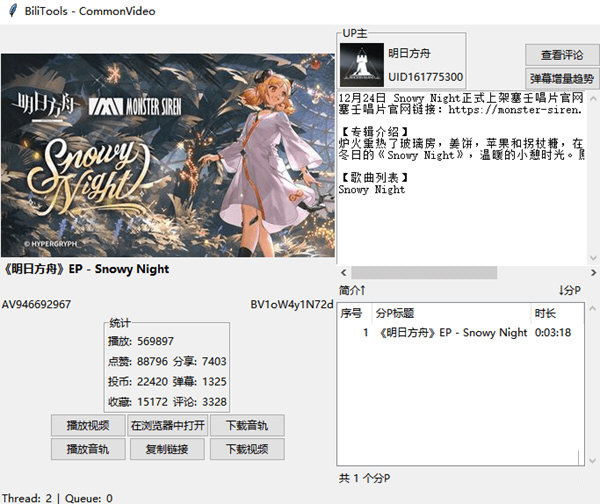Expand parts list with ↓分P label

(570, 290)
